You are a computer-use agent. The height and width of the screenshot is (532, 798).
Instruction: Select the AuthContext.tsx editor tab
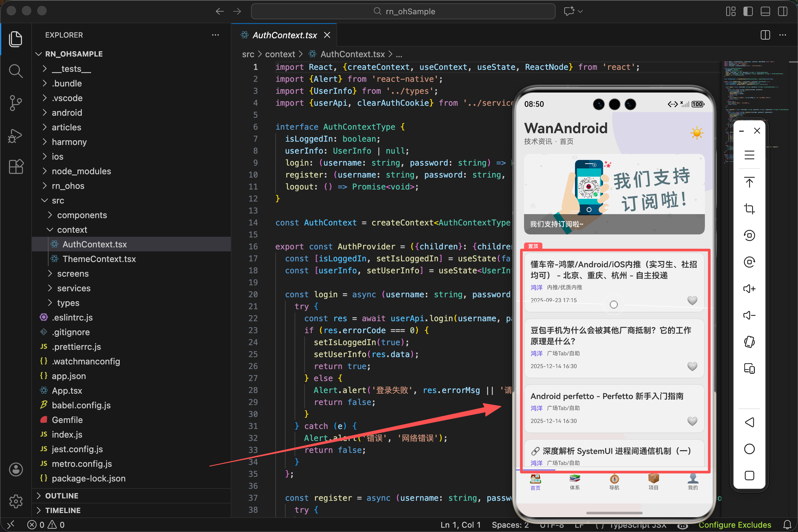click(284, 35)
